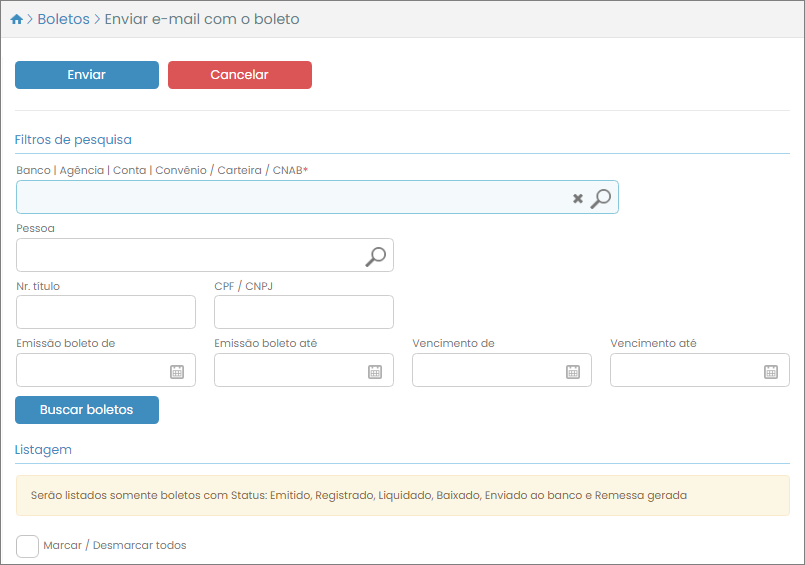Go to Boletos in breadcrumb
The width and height of the screenshot is (805, 565).
coord(63,19)
